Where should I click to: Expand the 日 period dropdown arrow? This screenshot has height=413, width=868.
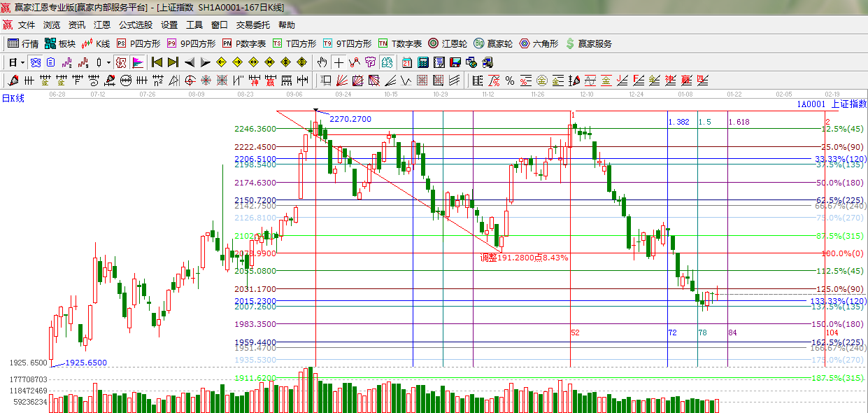click(x=22, y=62)
